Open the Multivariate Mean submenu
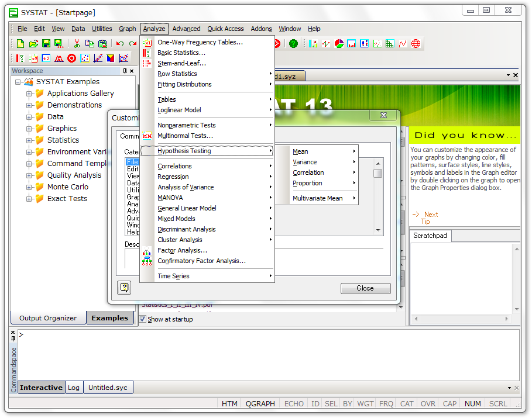Viewport: 532px width, 418px height. pyautogui.click(x=317, y=198)
